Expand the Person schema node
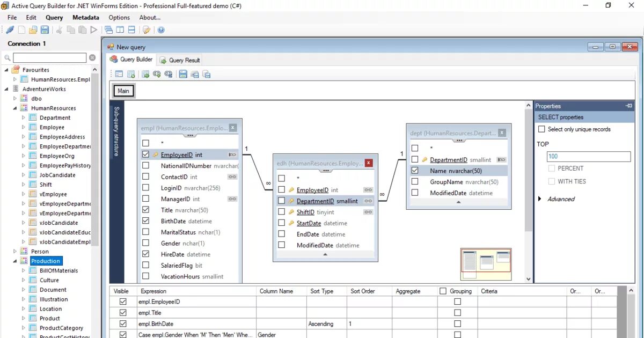 click(x=15, y=251)
